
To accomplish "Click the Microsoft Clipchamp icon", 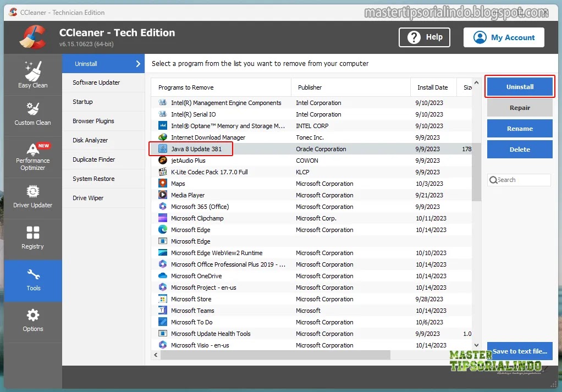I will coord(163,218).
